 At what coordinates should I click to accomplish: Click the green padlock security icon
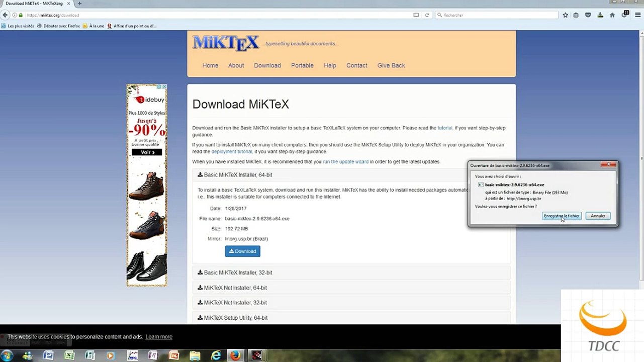point(21,15)
